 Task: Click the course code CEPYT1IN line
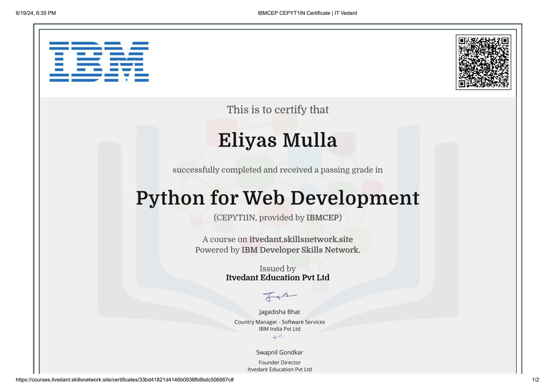pyautogui.click(x=277, y=217)
